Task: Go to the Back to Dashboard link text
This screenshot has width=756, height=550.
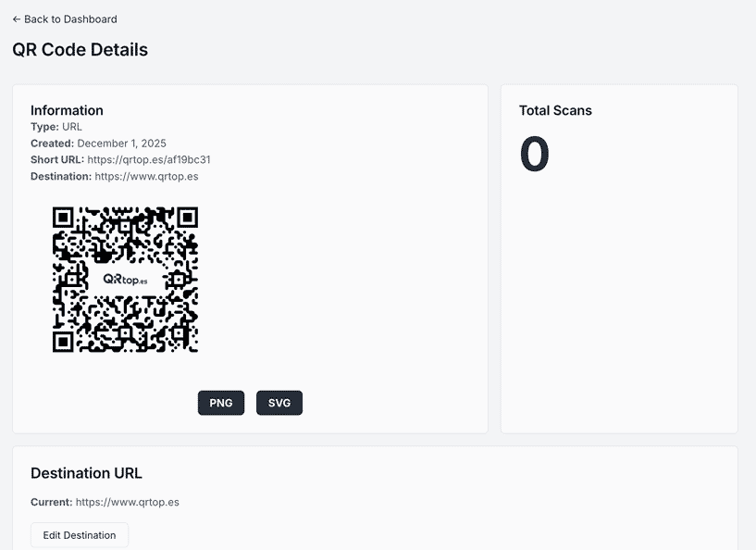Action: tap(70, 19)
